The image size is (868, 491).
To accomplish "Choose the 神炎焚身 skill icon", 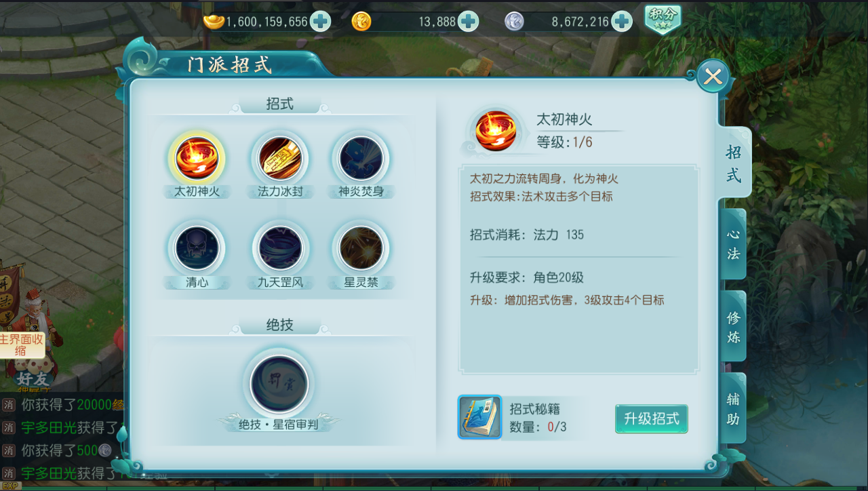I will coord(361,158).
